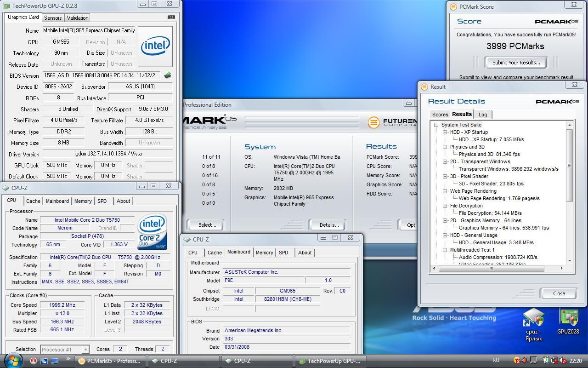Collapse the HDD - XP Startup node

click(445, 132)
